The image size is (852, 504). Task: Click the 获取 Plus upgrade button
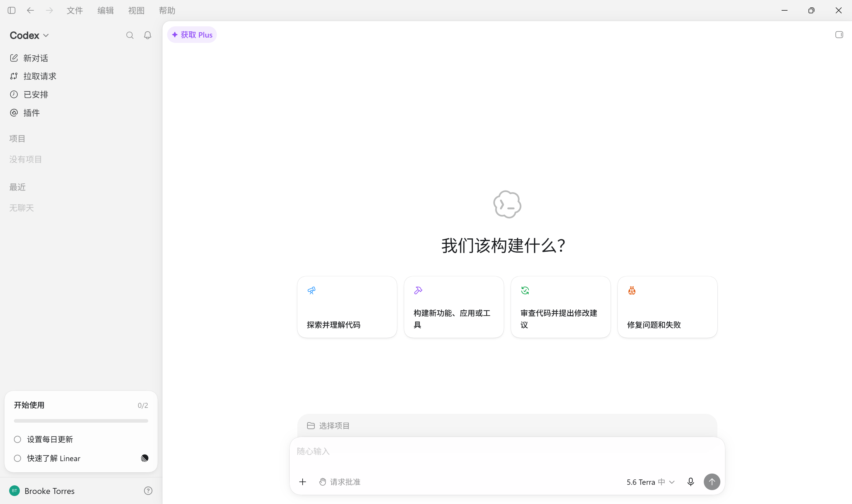[192, 35]
